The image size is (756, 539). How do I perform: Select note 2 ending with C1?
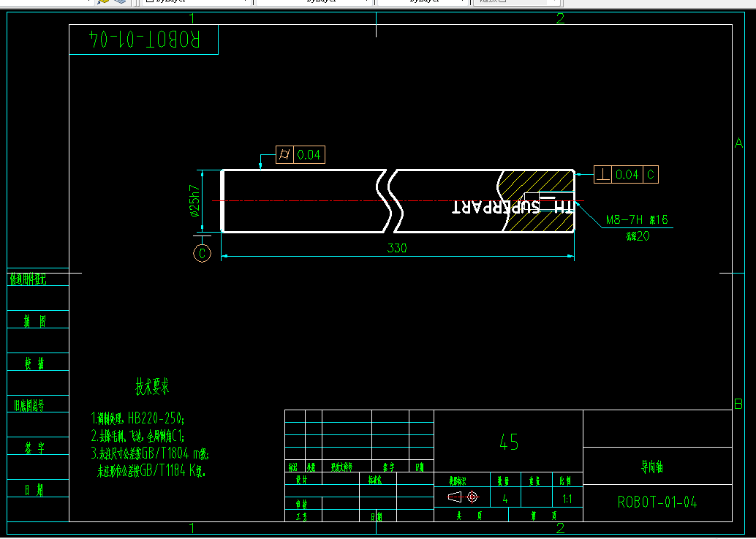coord(138,437)
